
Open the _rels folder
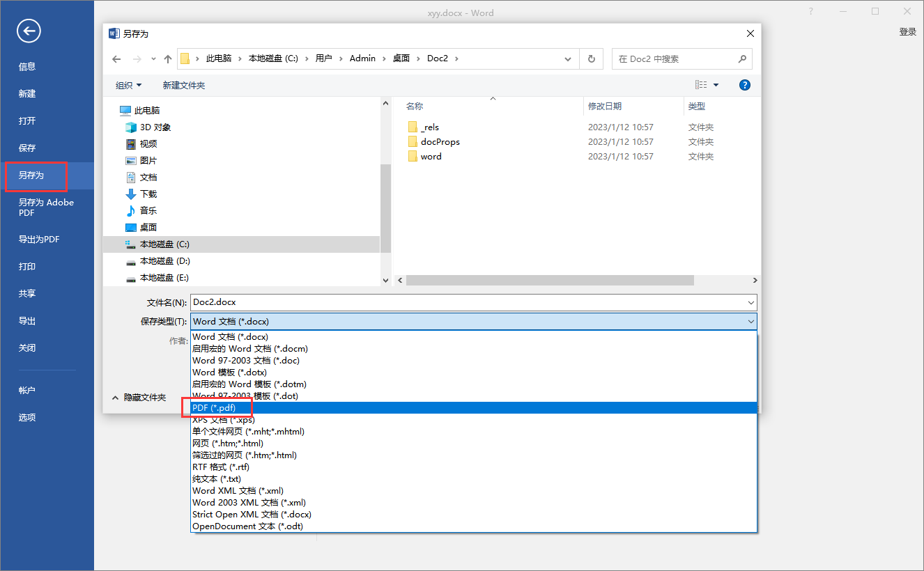(x=430, y=127)
